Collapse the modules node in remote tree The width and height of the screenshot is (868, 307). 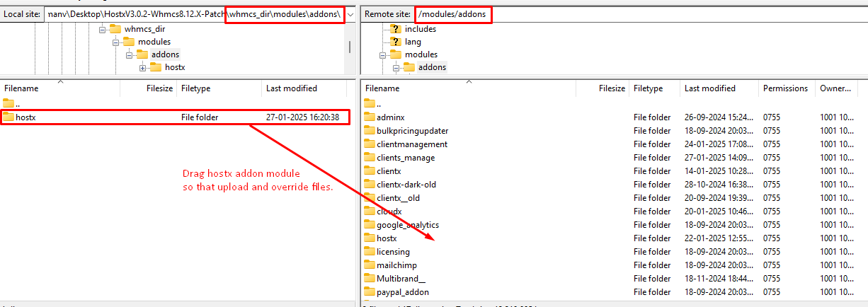pyautogui.click(x=383, y=55)
